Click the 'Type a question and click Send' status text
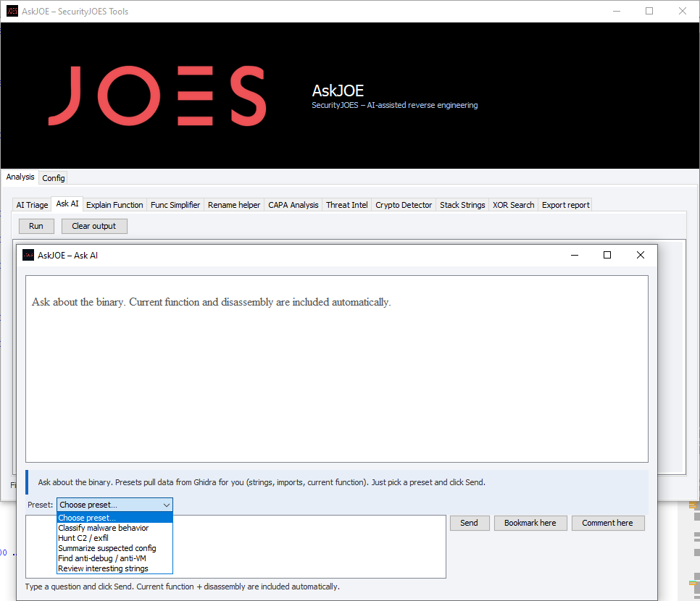This screenshot has width=700, height=601. 182,587
